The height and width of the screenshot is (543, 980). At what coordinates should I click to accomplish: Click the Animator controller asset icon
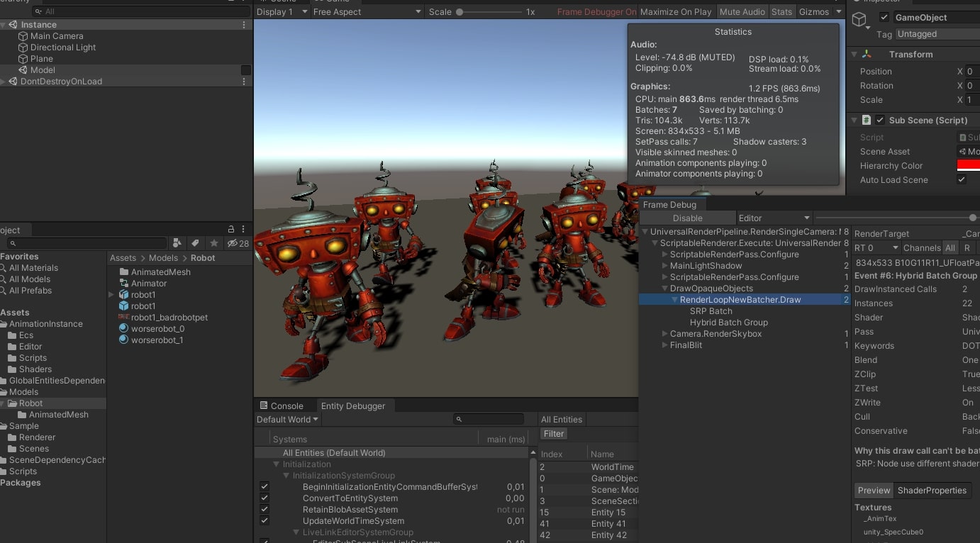point(124,284)
